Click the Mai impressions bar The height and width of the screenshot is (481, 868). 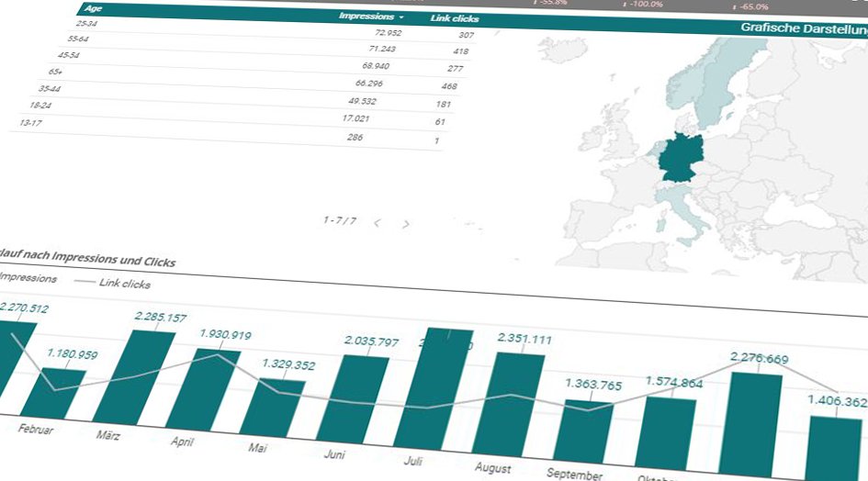tap(273, 408)
